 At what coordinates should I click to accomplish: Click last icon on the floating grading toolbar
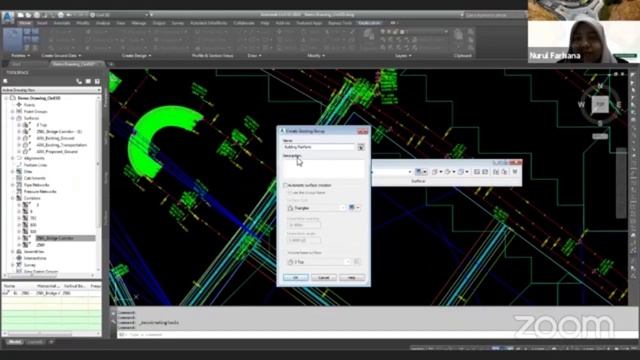(x=515, y=172)
